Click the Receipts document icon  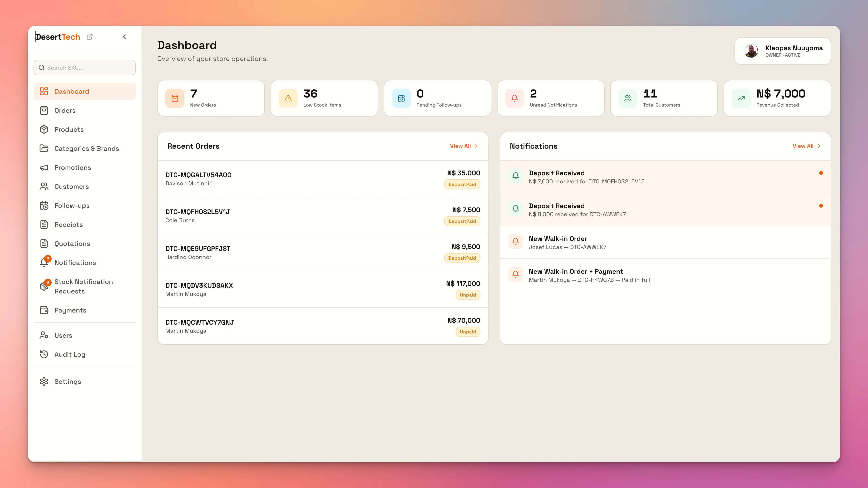(x=44, y=225)
